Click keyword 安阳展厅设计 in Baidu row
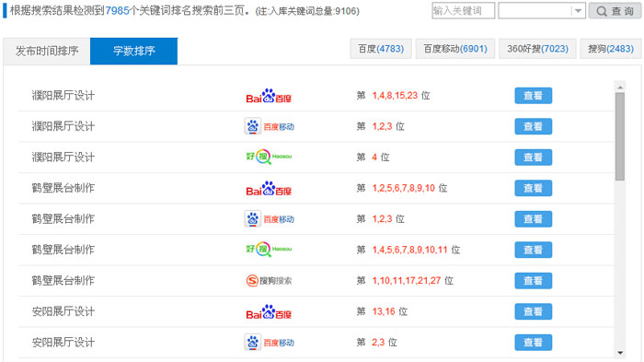644x362 pixels. coord(63,311)
